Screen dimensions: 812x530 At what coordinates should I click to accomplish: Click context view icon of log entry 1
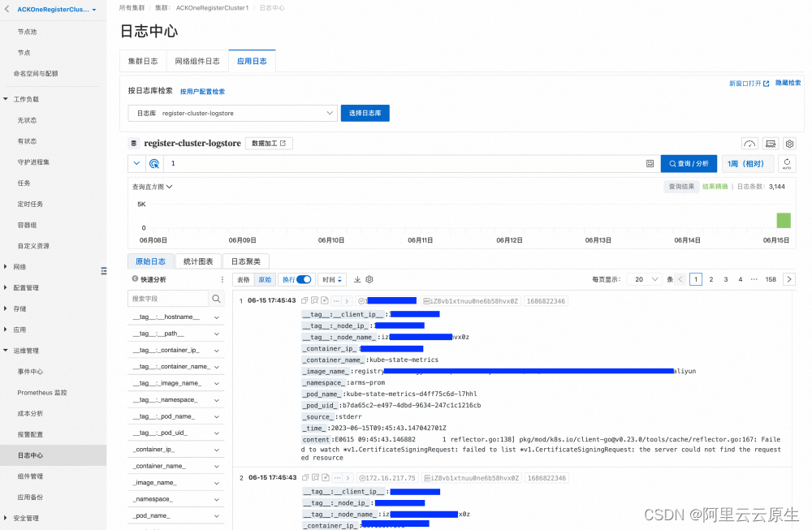click(x=314, y=301)
